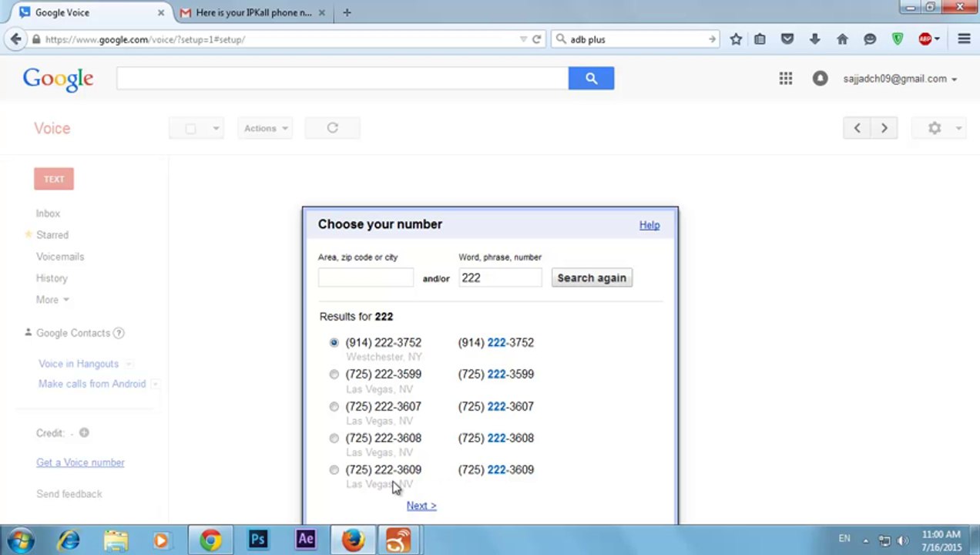Image resolution: width=980 pixels, height=555 pixels.
Task: Expand Voice in Hangouts arrow
Action: coord(129,364)
